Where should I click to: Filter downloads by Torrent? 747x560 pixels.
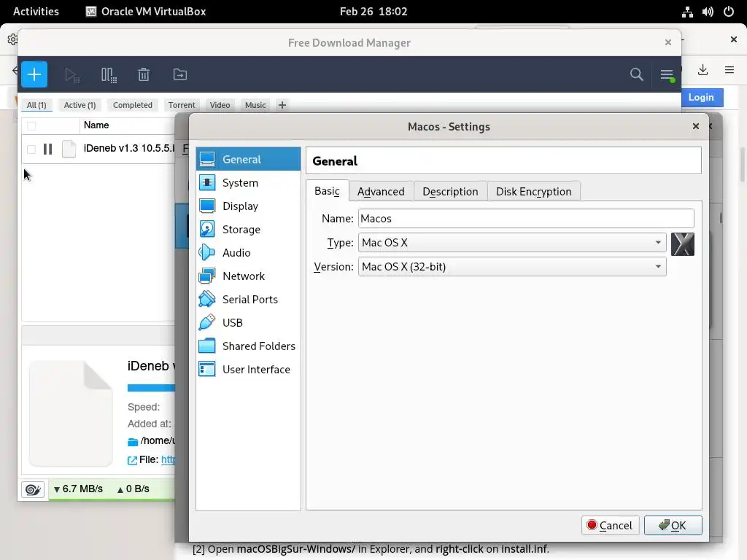click(x=182, y=105)
